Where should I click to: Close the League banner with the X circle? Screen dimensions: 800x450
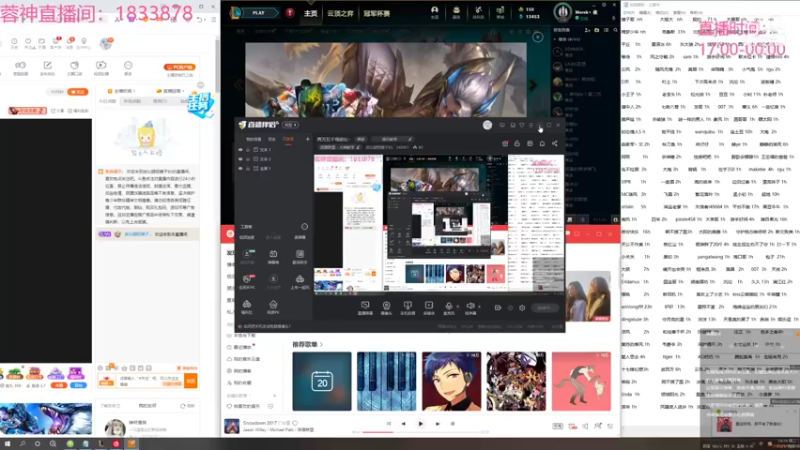pos(538,37)
